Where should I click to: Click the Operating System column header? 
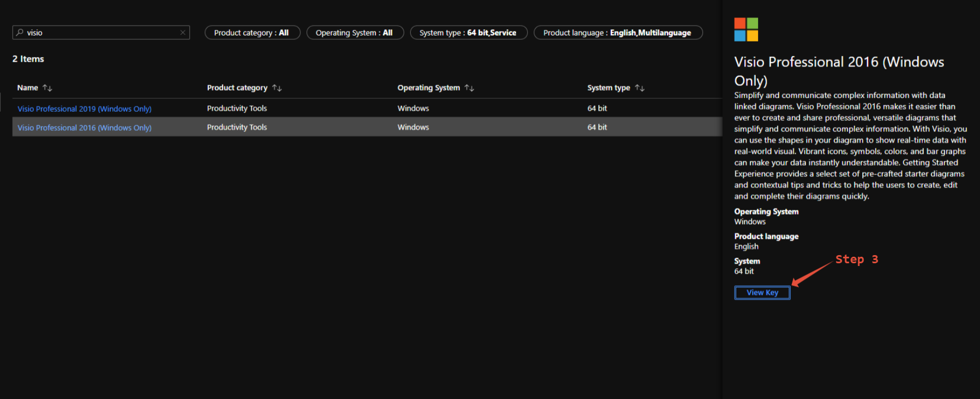(x=429, y=88)
